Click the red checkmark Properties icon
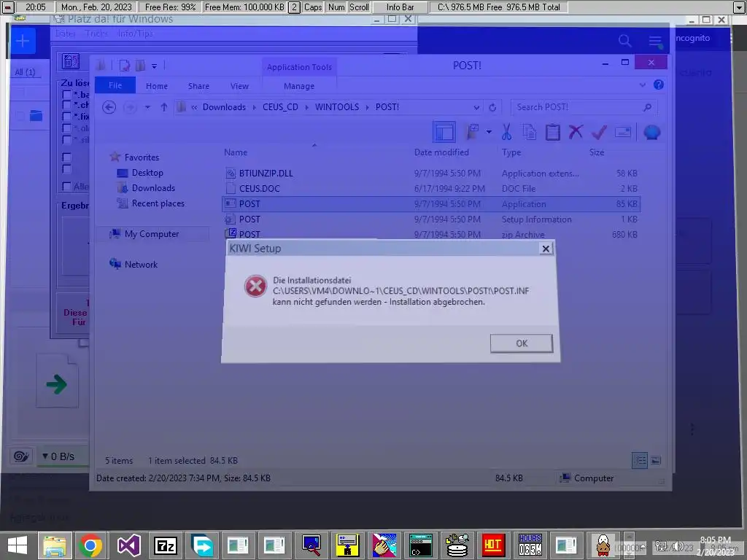 click(x=599, y=132)
